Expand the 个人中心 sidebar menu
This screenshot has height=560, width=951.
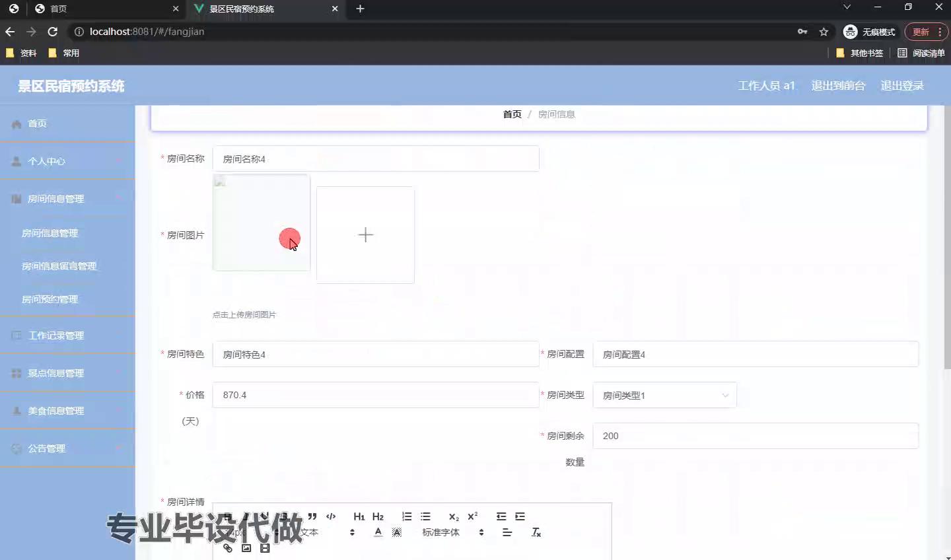[67, 161]
